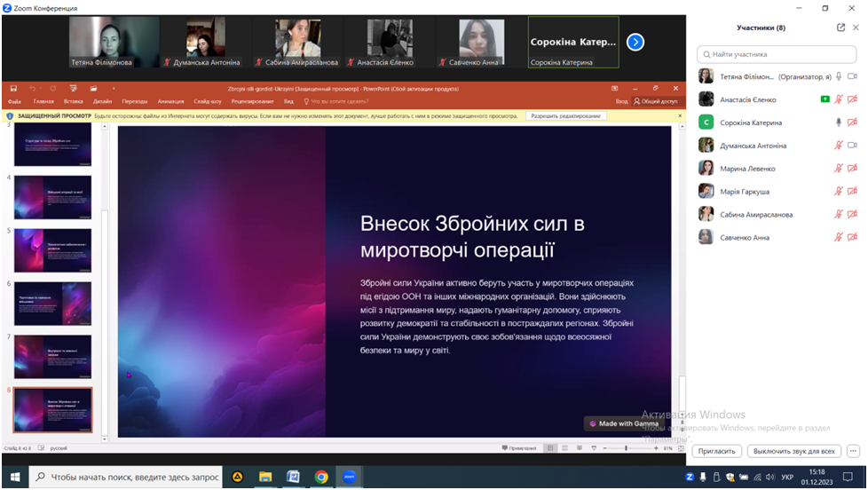Open the УКР keyboard language switcher

click(x=787, y=478)
